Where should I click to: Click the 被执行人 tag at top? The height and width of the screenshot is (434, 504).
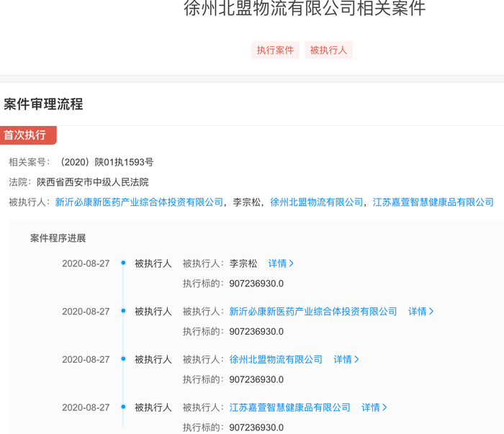pyautogui.click(x=328, y=50)
